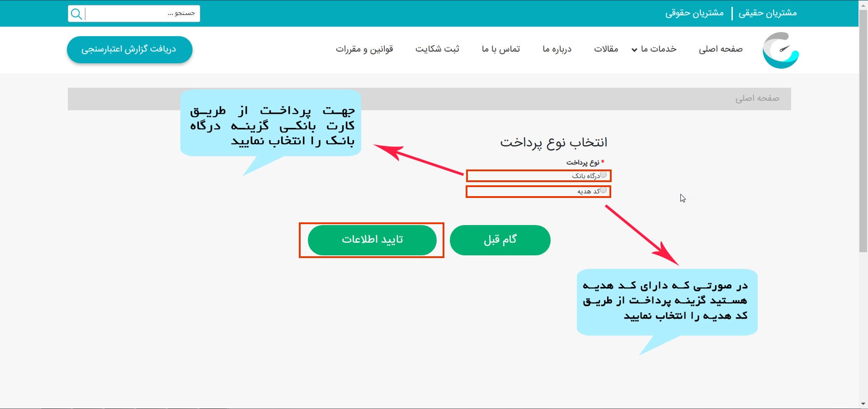
Task: Open قوانین و مقررات menu item
Action: point(364,49)
